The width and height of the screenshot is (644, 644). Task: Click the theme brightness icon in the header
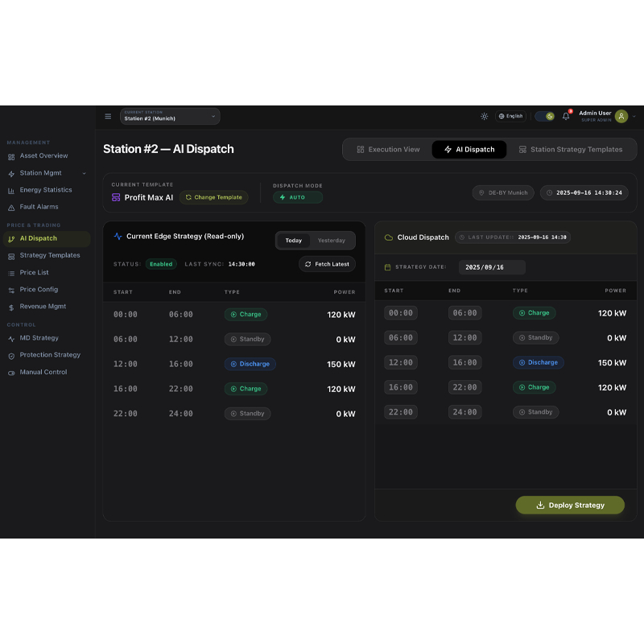[484, 116]
